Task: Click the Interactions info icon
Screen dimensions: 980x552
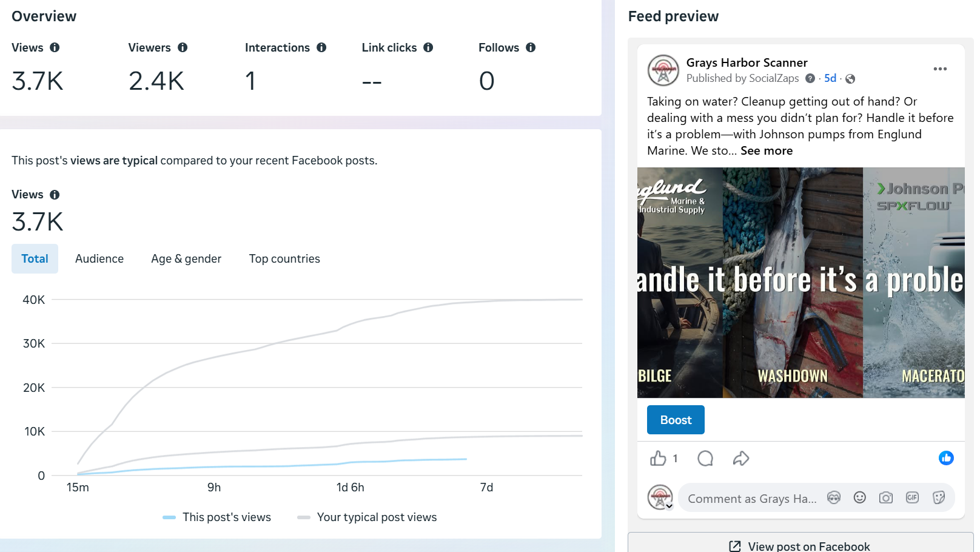Action: pyautogui.click(x=321, y=47)
